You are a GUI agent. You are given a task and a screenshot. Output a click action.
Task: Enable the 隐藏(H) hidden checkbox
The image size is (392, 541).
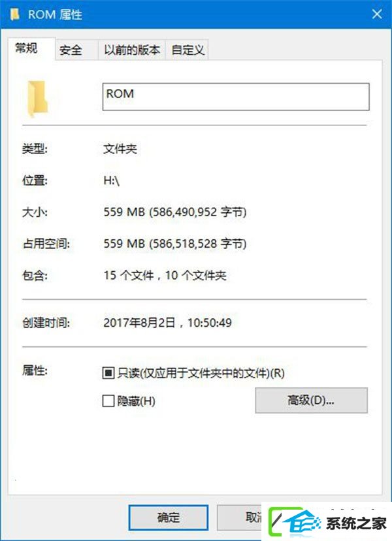pos(108,401)
